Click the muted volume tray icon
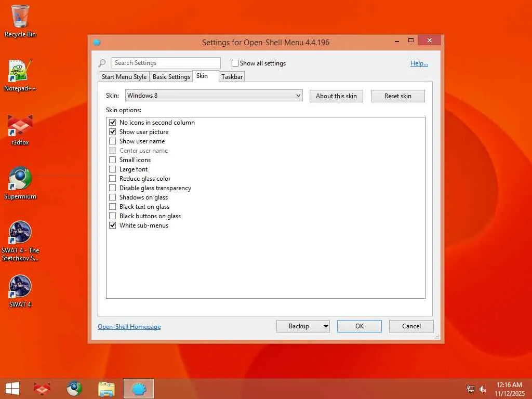This screenshot has width=532, height=399. pos(483,389)
